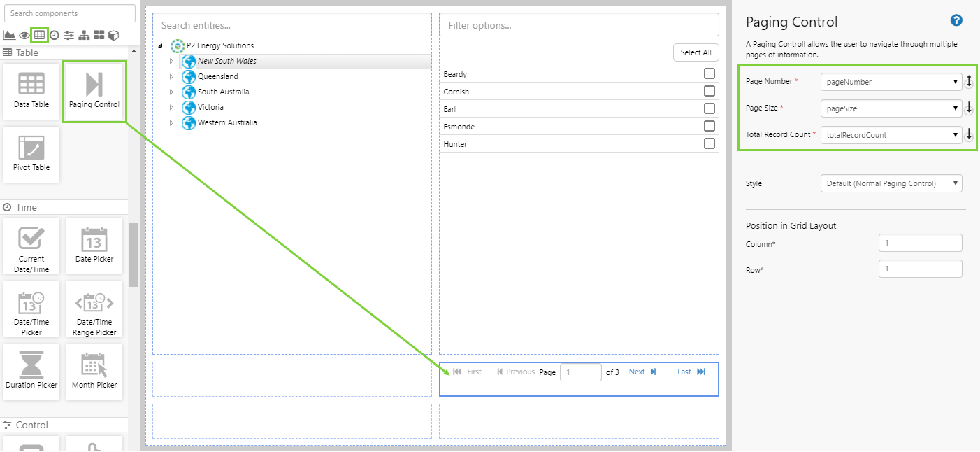Click the Table section header
The height and width of the screenshot is (452, 980).
point(64,52)
